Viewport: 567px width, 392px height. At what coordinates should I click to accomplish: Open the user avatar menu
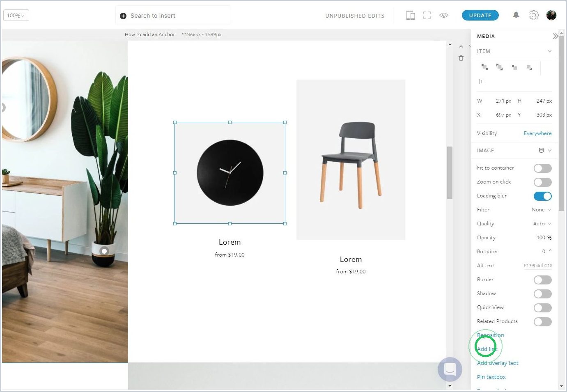point(551,15)
